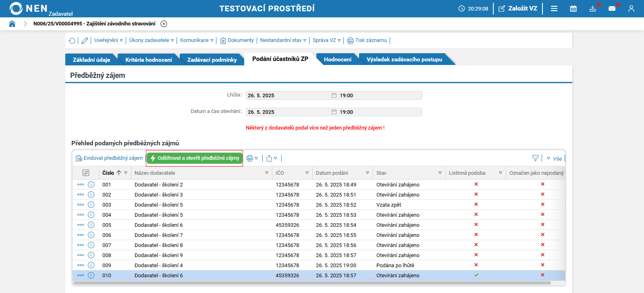This screenshot has width=644, height=293.
Task: Open the user profile icon
Action: tap(631, 8)
